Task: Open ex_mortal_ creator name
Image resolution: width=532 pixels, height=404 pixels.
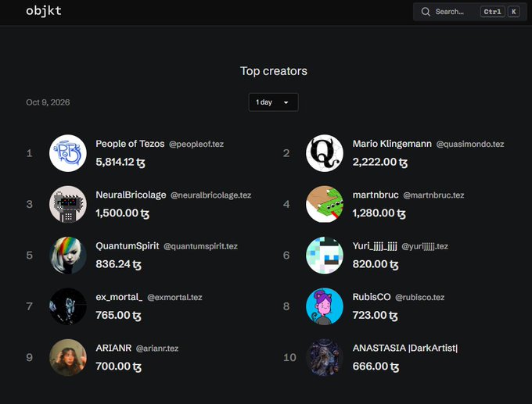Action: (119, 297)
